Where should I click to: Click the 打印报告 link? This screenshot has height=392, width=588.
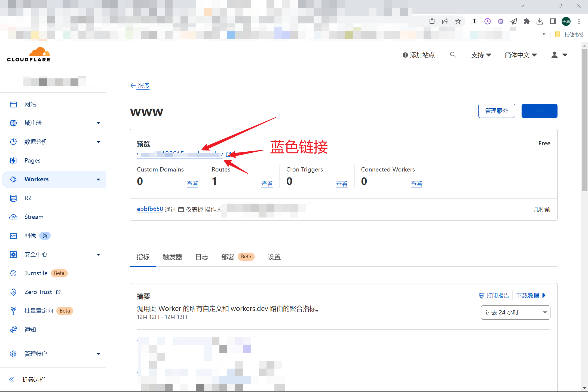point(494,296)
